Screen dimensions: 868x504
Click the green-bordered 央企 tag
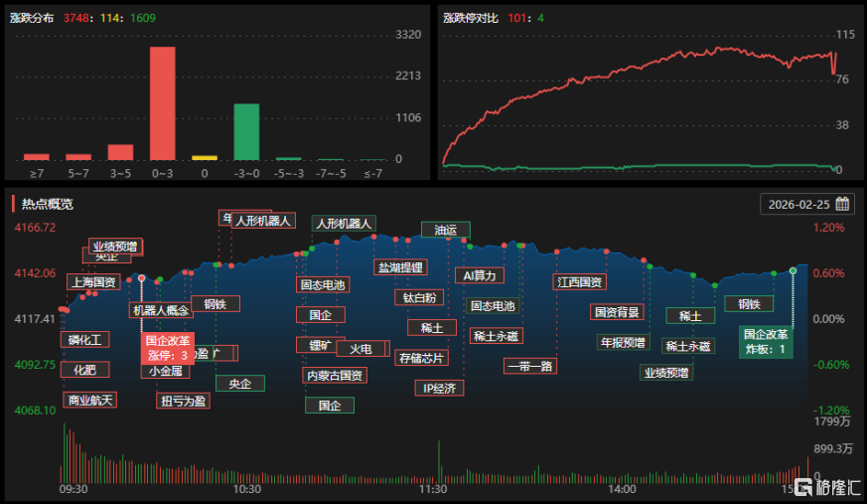pos(239,384)
